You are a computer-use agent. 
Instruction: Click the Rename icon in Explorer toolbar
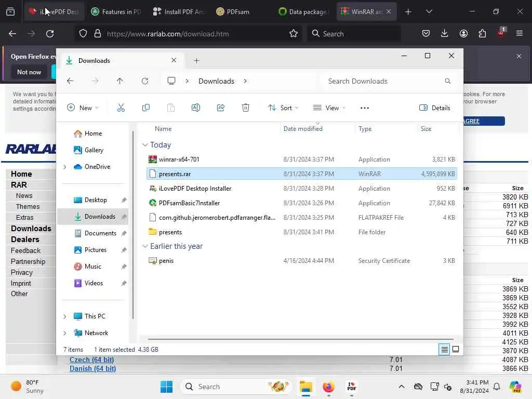pos(196,108)
